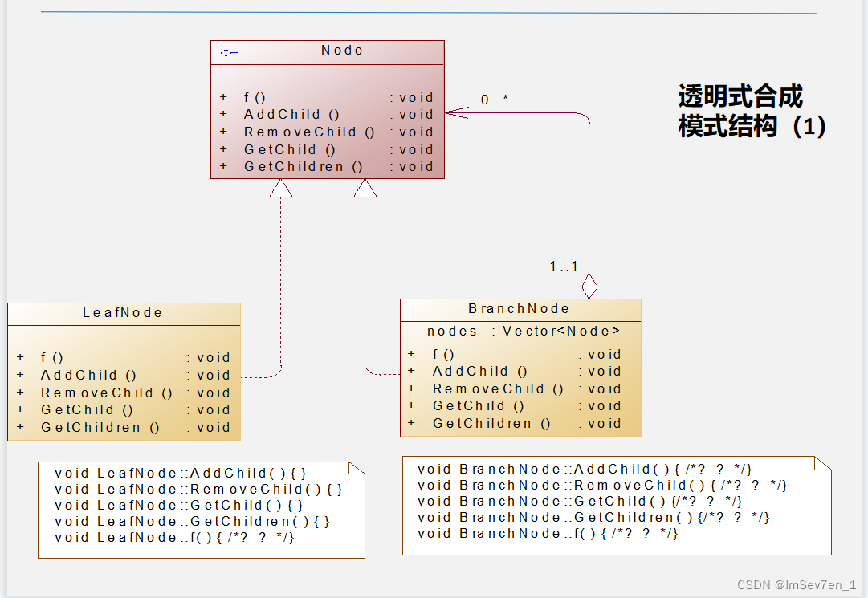Click the heading line 模式结构 (1)
This screenshot has width=868, height=598.
coord(752,126)
